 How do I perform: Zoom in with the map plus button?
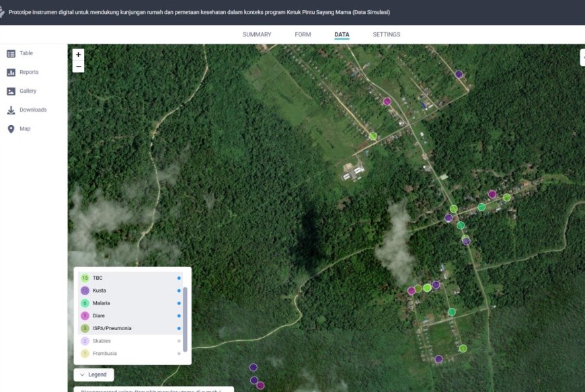click(79, 54)
